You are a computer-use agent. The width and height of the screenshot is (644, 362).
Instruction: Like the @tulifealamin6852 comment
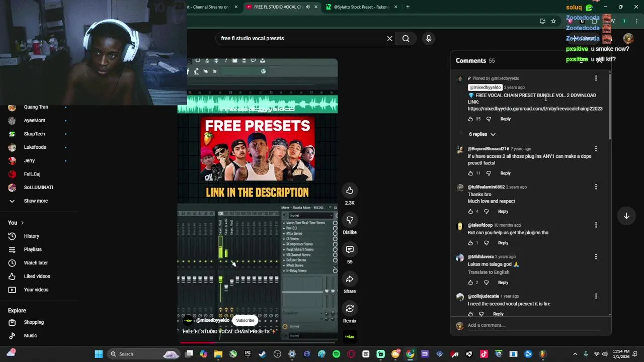pyautogui.click(x=470, y=212)
